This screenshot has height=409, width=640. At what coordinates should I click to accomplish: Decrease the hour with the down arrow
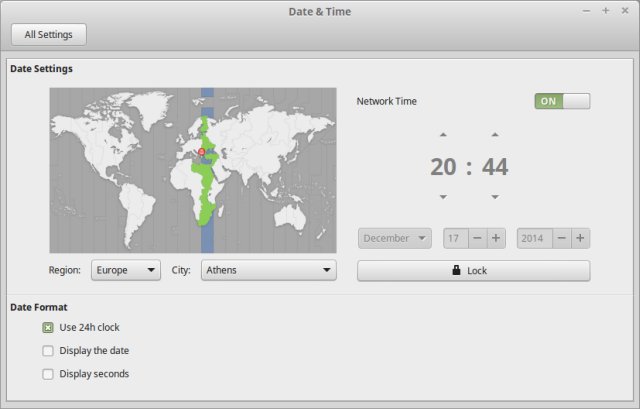click(443, 197)
